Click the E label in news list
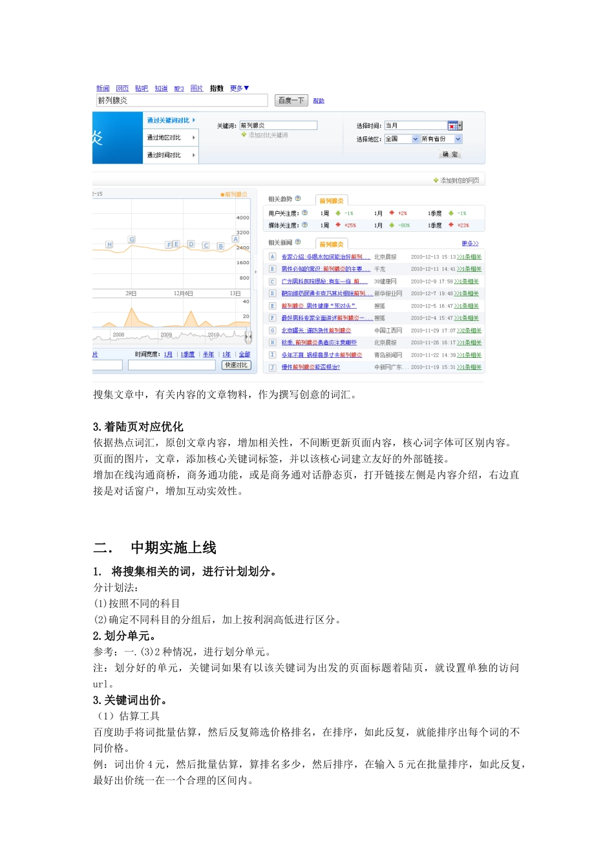The image size is (614, 868). (x=272, y=306)
